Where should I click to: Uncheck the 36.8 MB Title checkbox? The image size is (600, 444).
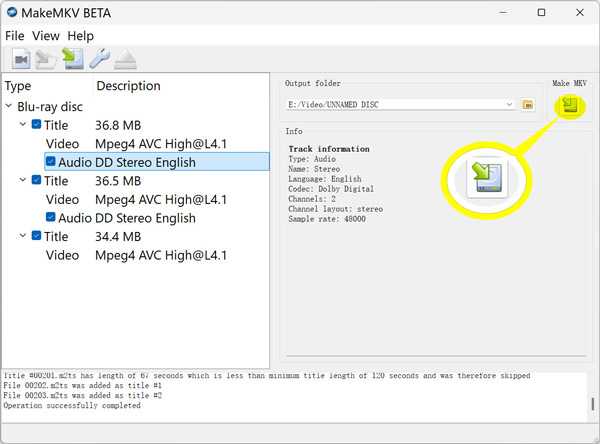[x=36, y=124]
